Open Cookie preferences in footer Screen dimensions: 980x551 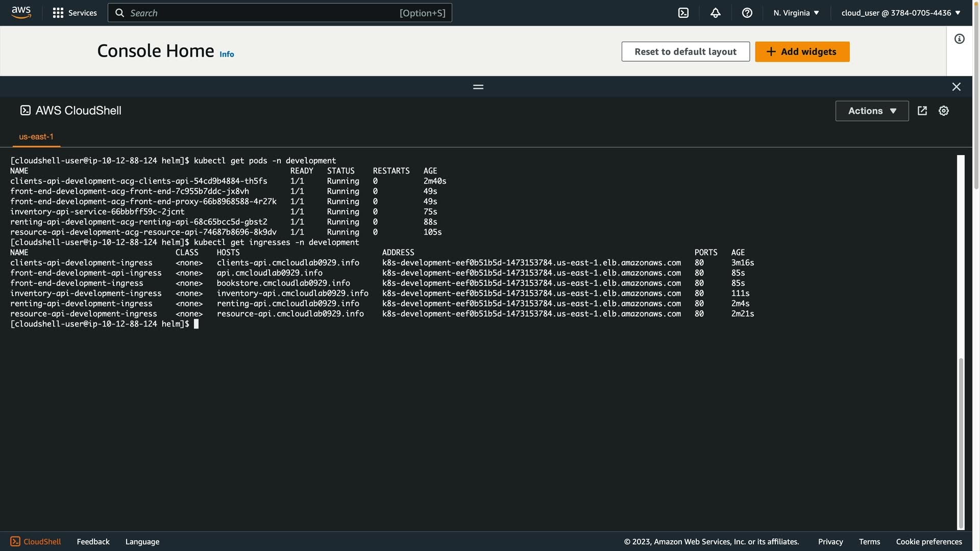[x=928, y=541]
